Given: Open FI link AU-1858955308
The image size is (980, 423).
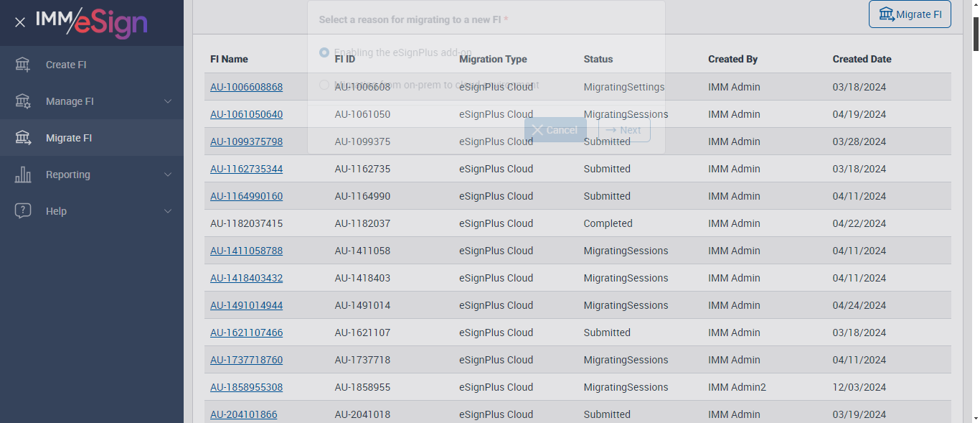Looking at the screenshot, I should point(246,387).
